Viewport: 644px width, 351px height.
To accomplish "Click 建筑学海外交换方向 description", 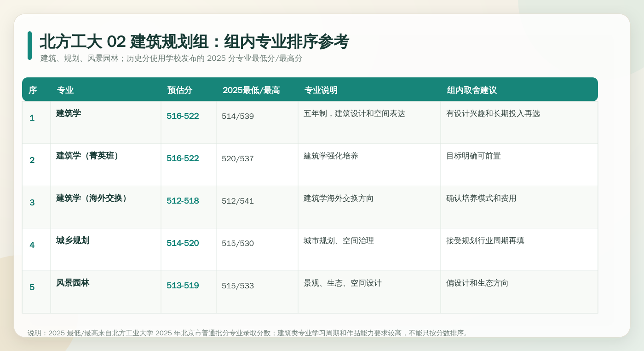I will [x=339, y=198].
